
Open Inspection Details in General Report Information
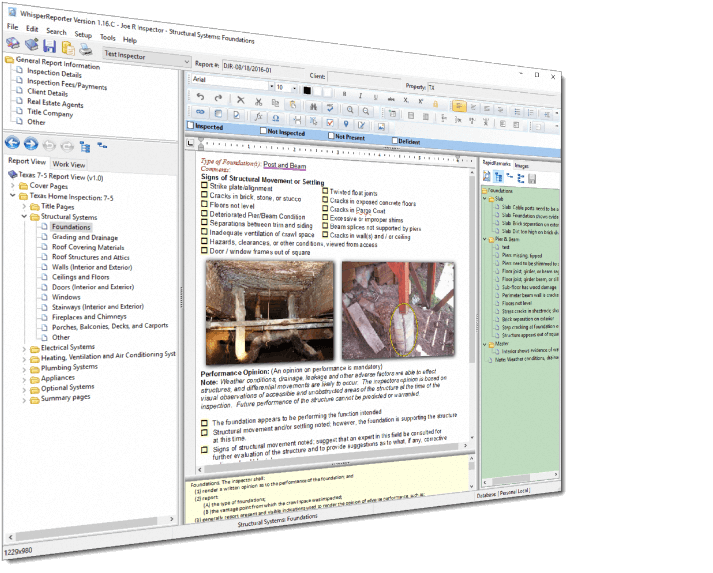pos(54,73)
